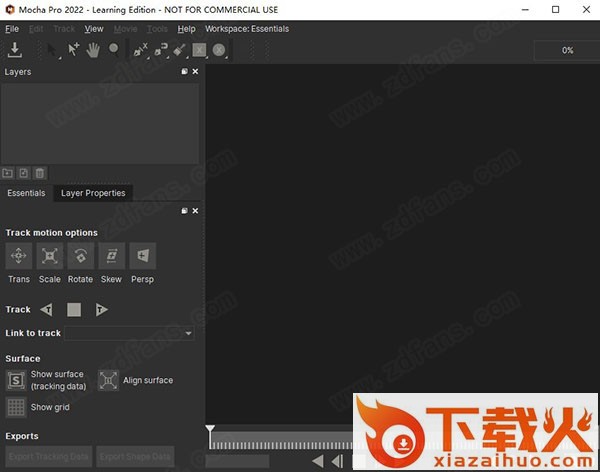Select the Create X-Spline layer tool

[x=140, y=49]
